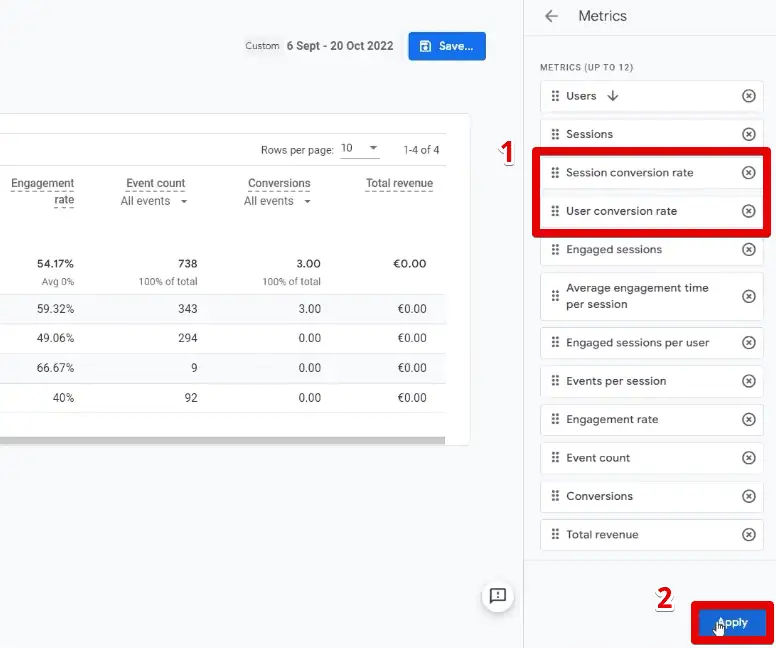Click the 59.32% engagement rate cell
776x648 pixels.
click(x=55, y=309)
